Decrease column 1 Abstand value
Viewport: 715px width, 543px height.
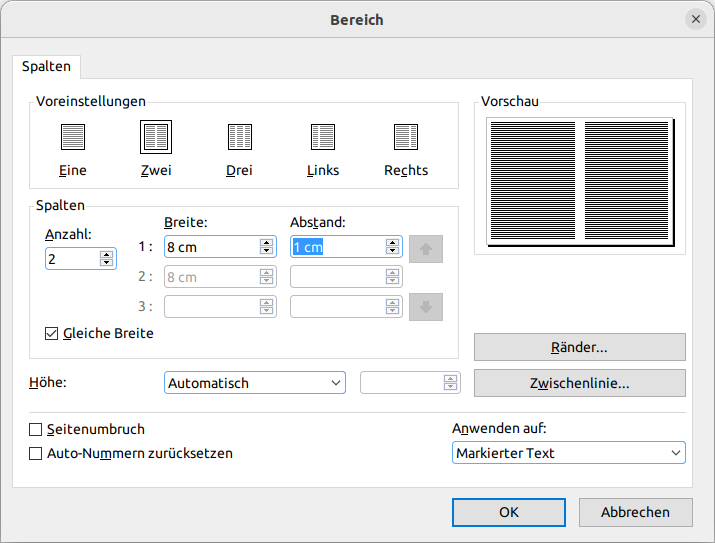point(392,250)
